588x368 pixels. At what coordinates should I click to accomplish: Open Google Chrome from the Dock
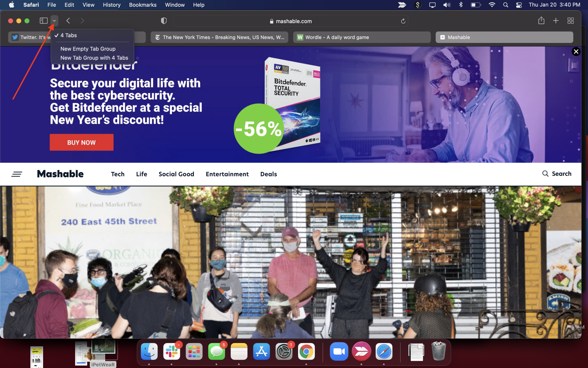[x=306, y=351]
